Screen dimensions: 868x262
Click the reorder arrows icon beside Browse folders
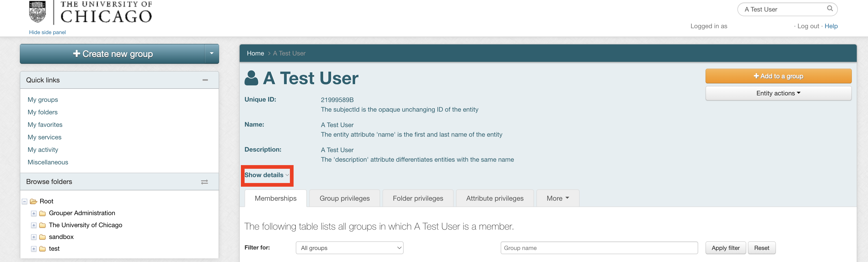(x=205, y=182)
